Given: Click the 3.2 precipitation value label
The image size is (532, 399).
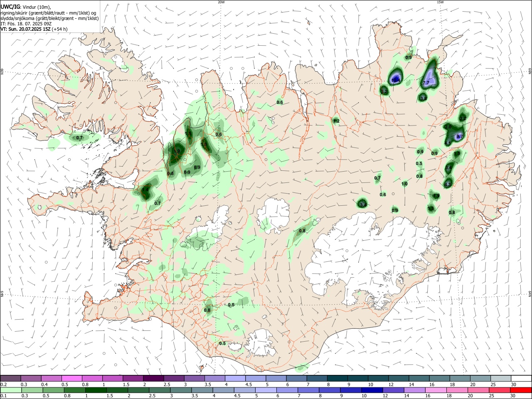Looking at the screenshot, I should coord(384,91).
